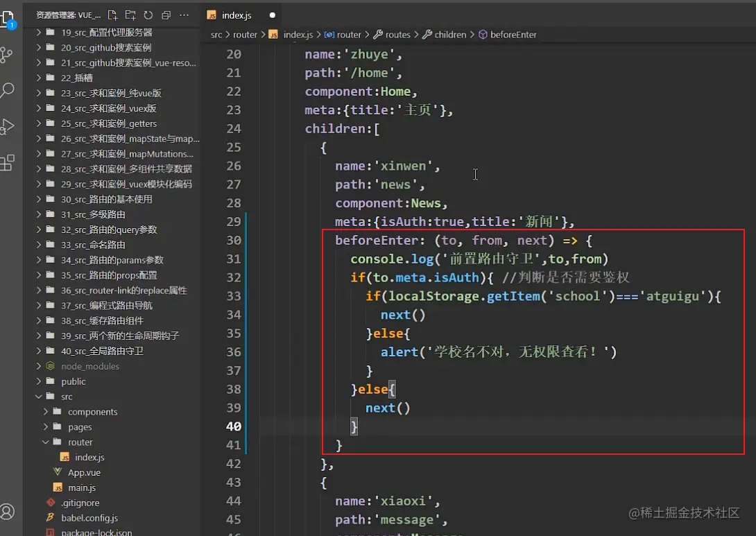This screenshot has height=536, width=756.
Task: Select folder 36_src_router-link的replace属性
Action: click(x=124, y=290)
